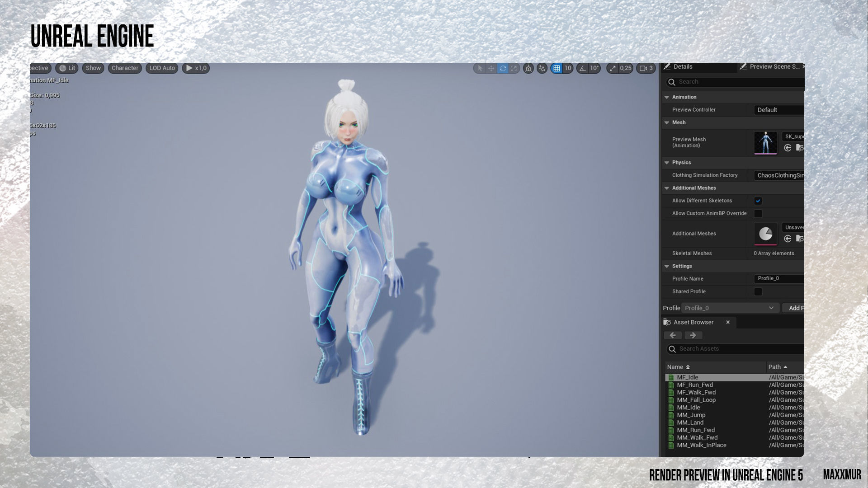Open the Show menu in viewport
This screenshot has width=868, height=488.
93,68
